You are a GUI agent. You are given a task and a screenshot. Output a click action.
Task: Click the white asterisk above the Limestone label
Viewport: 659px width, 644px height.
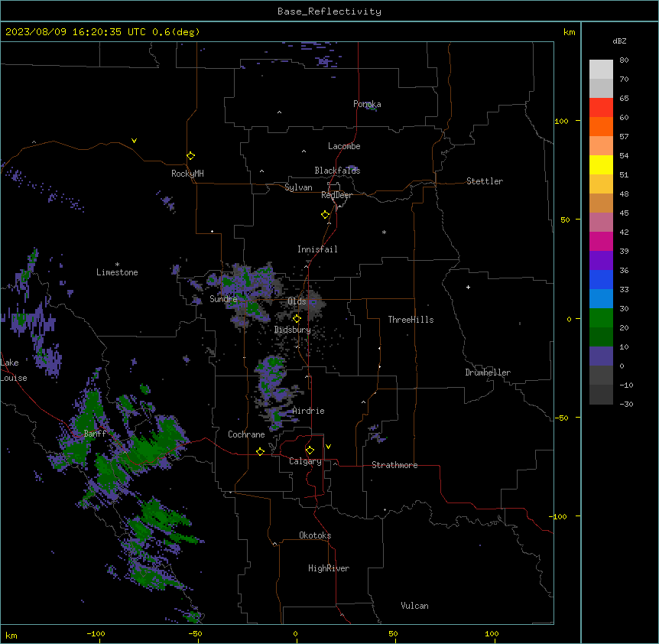(117, 265)
